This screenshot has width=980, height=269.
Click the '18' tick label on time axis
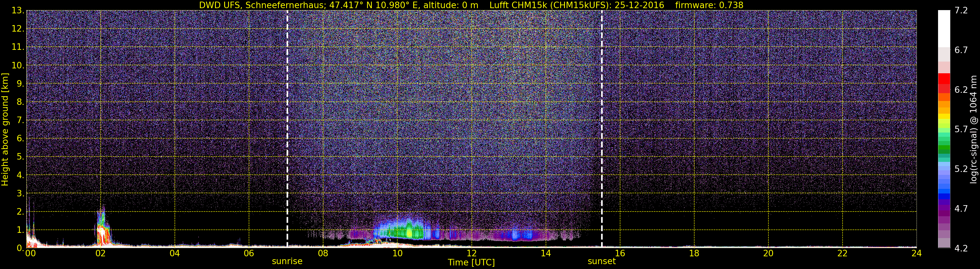tap(694, 253)
